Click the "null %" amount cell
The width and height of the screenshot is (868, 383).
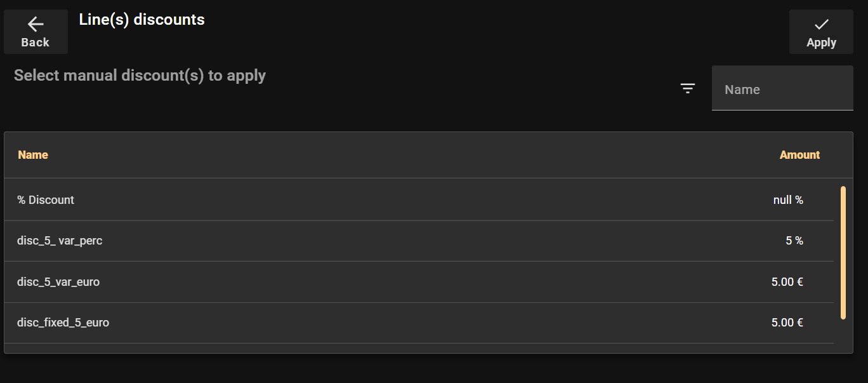tap(788, 200)
